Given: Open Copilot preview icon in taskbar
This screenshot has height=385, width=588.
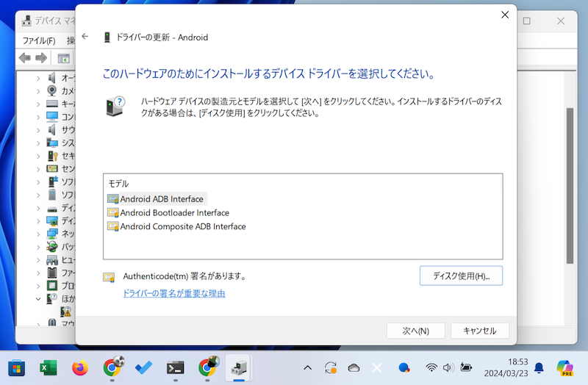Looking at the screenshot, I should coord(564,367).
